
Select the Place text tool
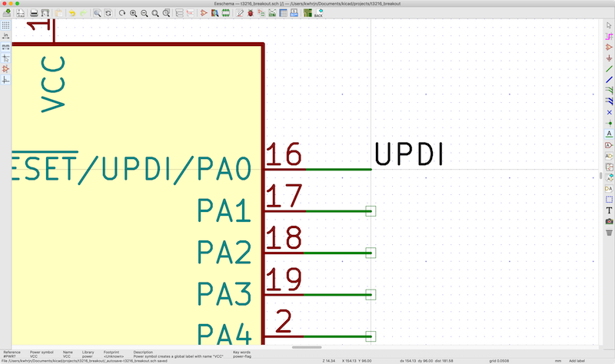tap(609, 210)
